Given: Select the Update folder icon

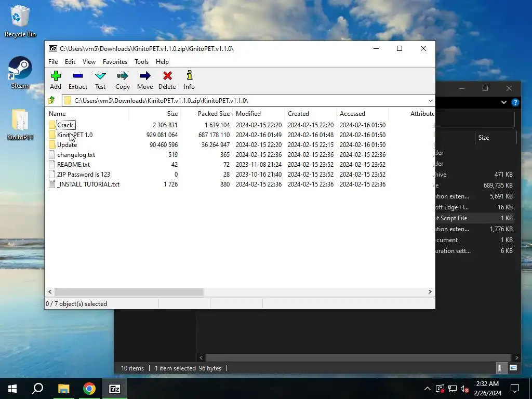Looking at the screenshot, I should (52, 145).
